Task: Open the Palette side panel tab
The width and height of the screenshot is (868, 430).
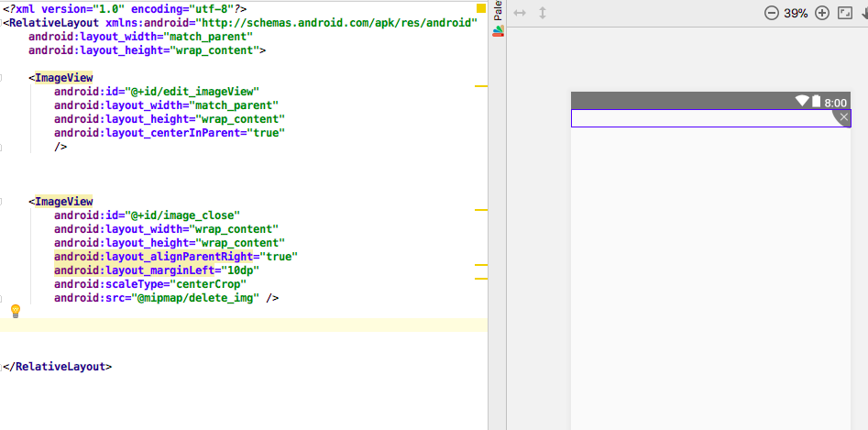Action: click(499, 18)
